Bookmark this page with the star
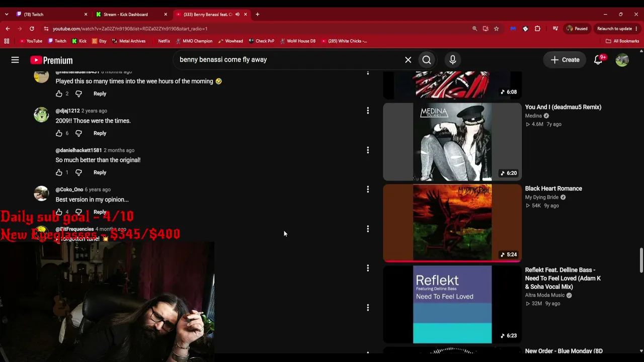The height and width of the screenshot is (362, 644). tap(496, 29)
